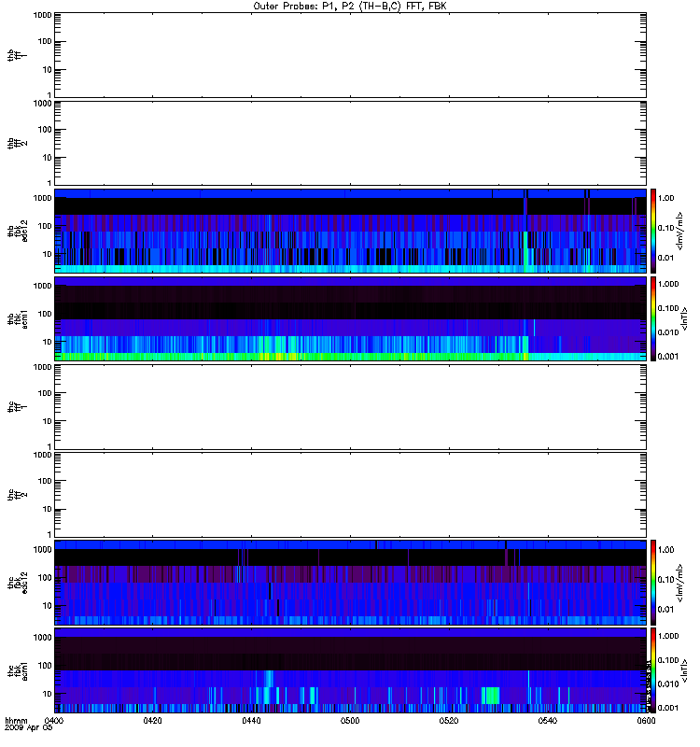Click the plot title "Outer Probes: P1, P2 (TH-B,C) FFT, FBK"
Screen dimensions: 700x747
pyautogui.click(x=350, y=7)
